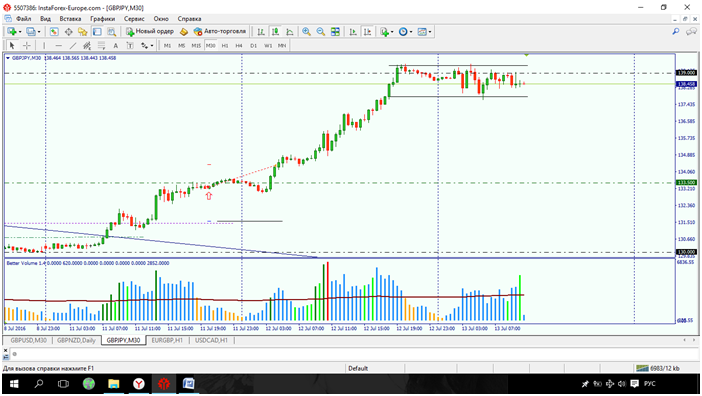Expand the Profiles dropdown arrow
The width and height of the screenshot is (702, 396).
[x=39, y=32]
